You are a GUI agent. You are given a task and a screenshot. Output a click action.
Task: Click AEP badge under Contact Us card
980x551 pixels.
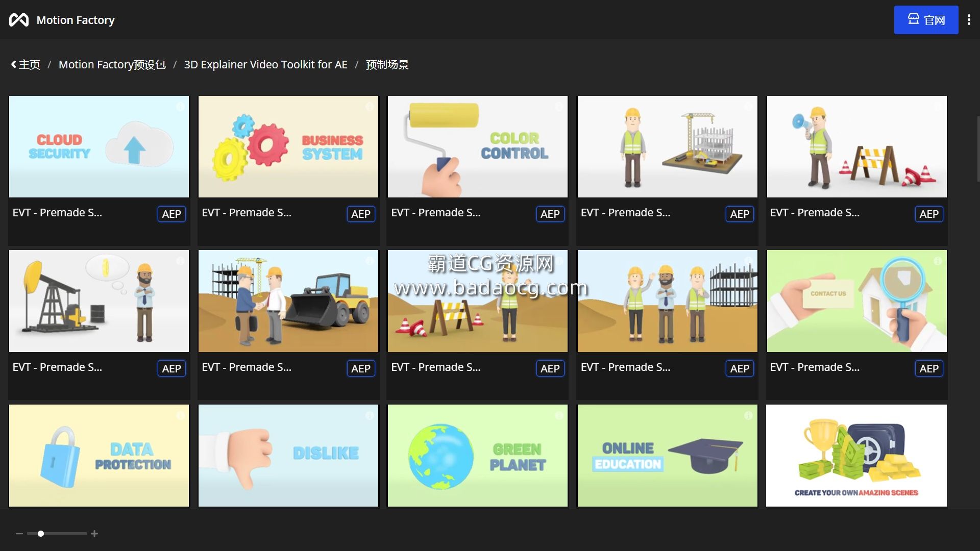[929, 368]
